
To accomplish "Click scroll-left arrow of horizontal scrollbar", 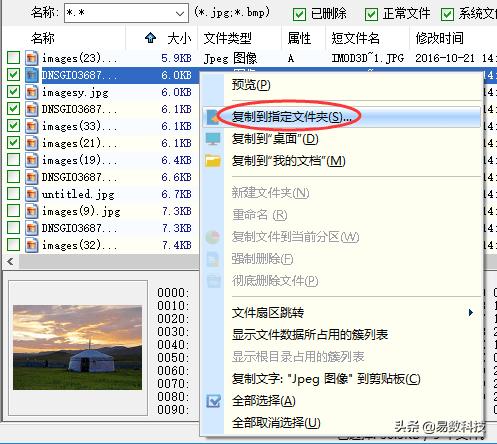I will click(x=10, y=261).
